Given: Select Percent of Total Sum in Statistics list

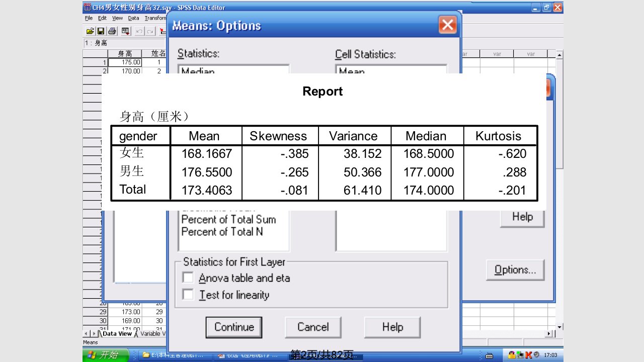Looking at the screenshot, I should (x=228, y=220).
